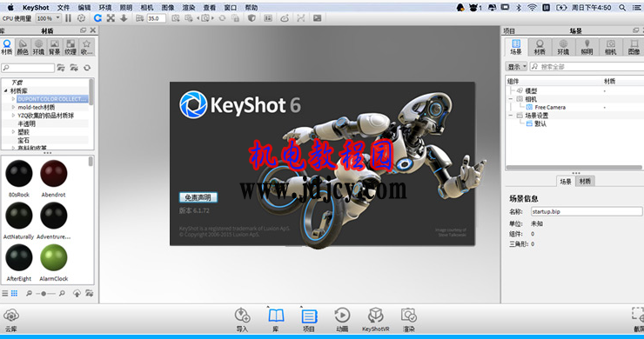Pause real-time rendering with the pause icon
This screenshot has height=339, width=644.
pos(68,18)
